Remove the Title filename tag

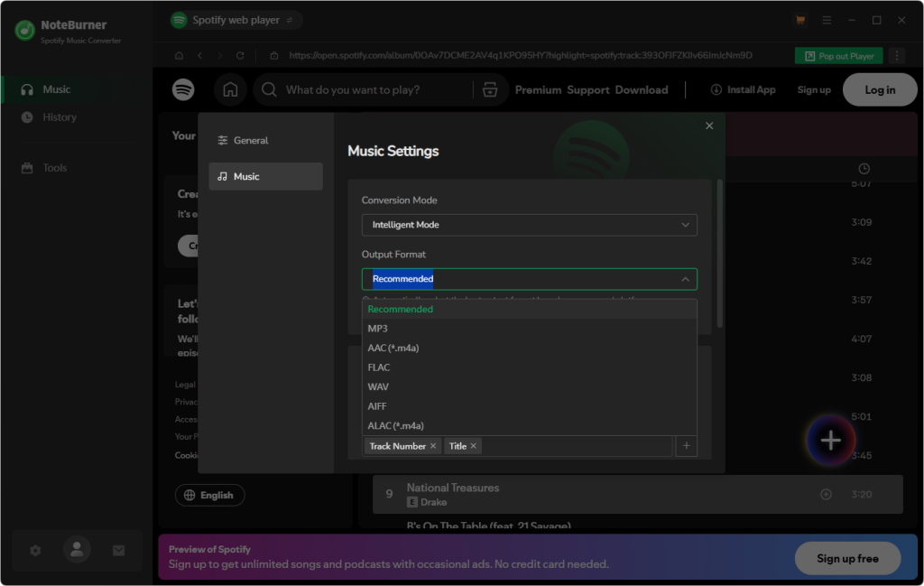coord(473,446)
